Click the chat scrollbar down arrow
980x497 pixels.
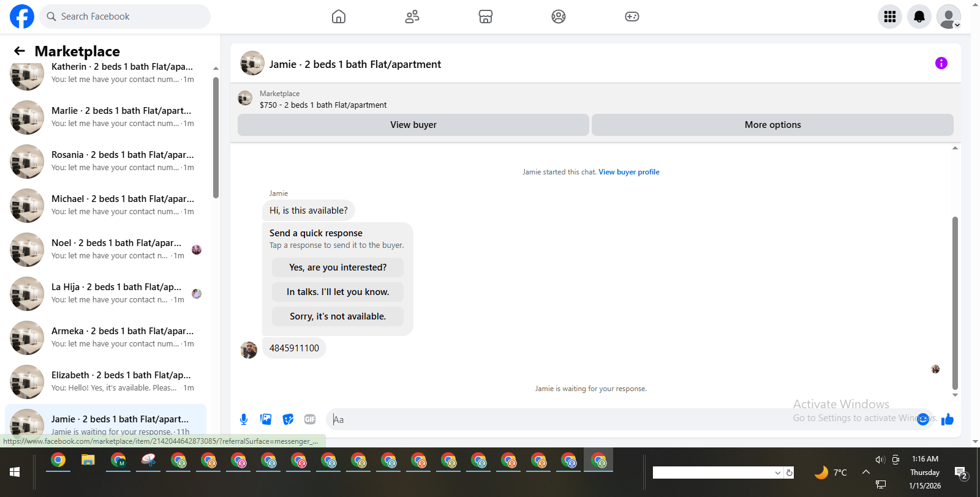coord(955,395)
